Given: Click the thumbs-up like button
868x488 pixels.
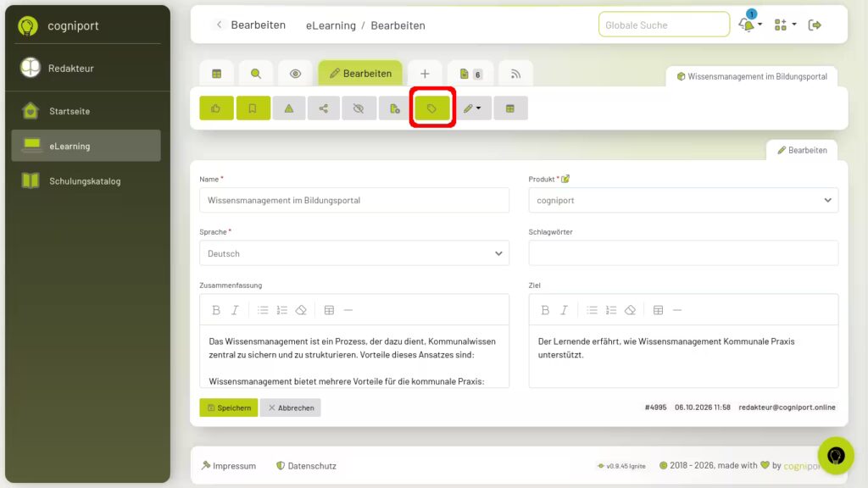Looking at the screenshot, I should tap(216, 108).
